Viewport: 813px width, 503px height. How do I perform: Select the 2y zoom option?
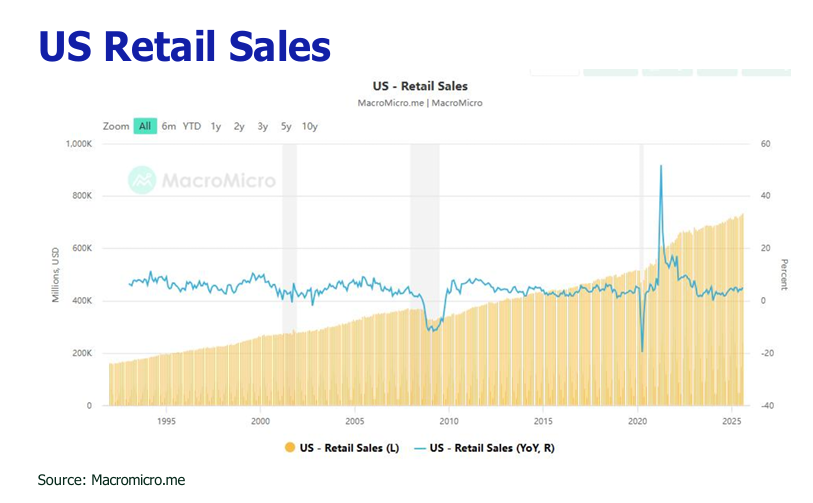pyautogui.click(x=239, y=126)
